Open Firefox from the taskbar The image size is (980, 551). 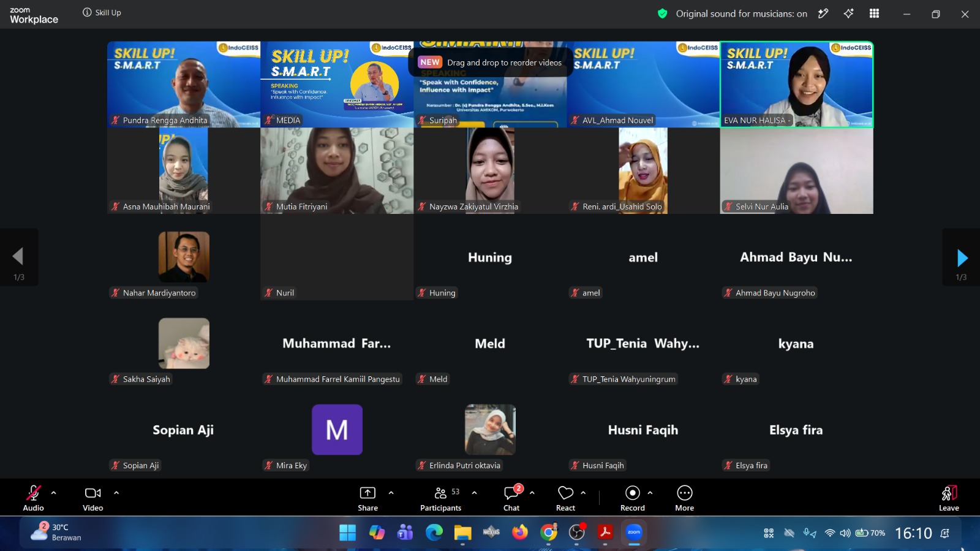click(x=520, y=533)
